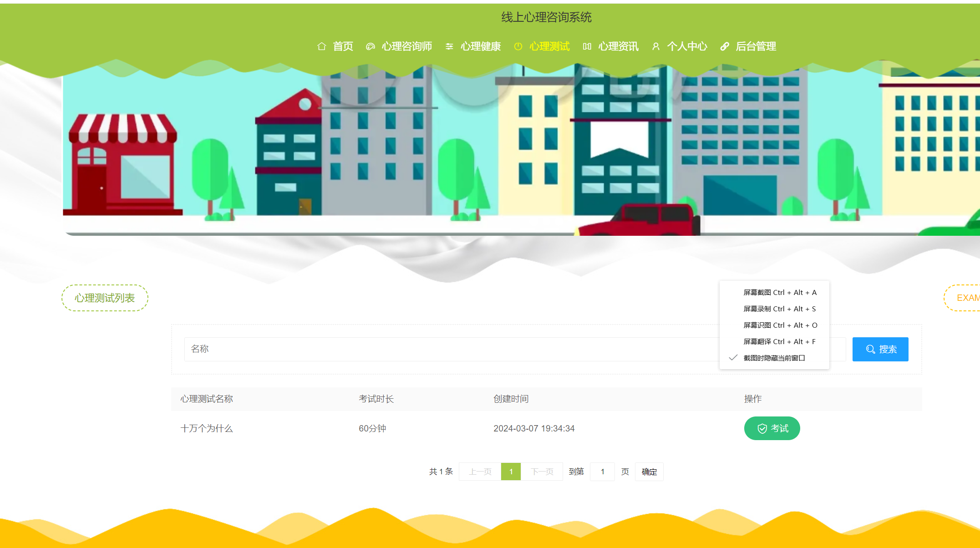Choose 屏幕录制 Ctrl+Alt+S menu entry

click(x=779, y=309)
